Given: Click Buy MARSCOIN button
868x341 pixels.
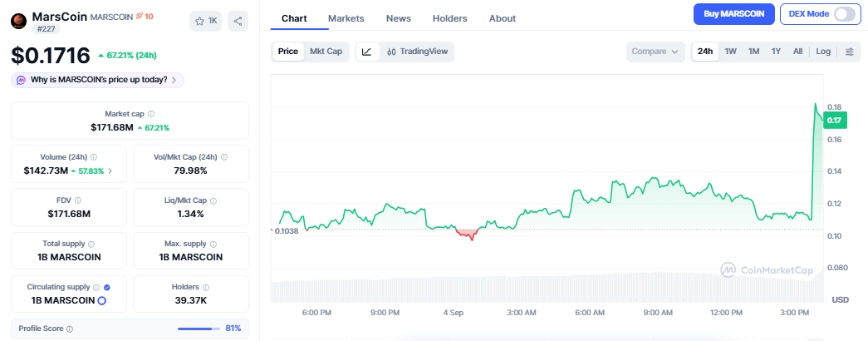Looking at the screenshot, I should 734,14.
